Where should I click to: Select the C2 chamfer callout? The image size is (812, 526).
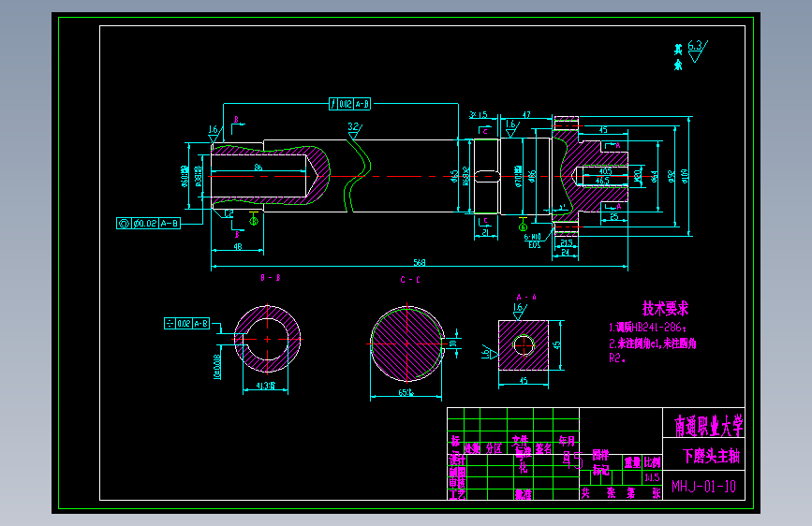pos(229,213)
